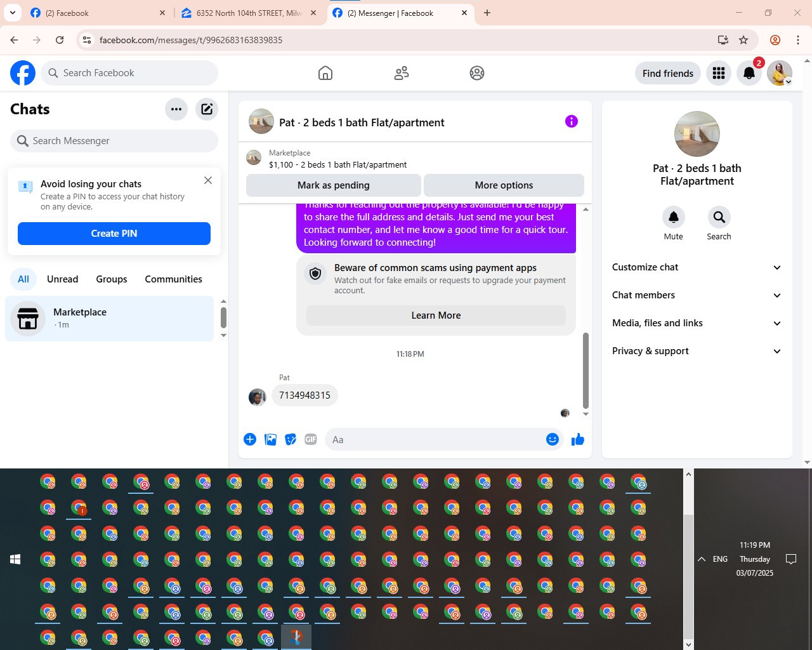Open the notifications bell with badge

(x=749, y=73)
